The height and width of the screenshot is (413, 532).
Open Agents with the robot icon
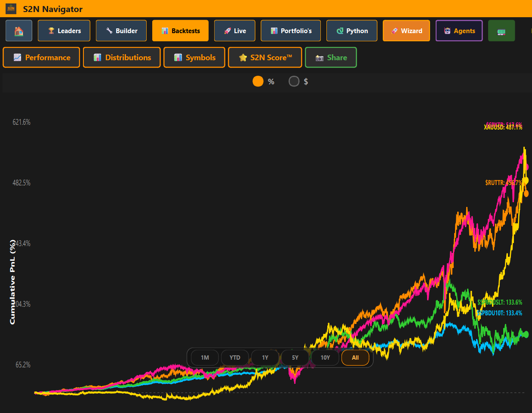tap(459, 31)
